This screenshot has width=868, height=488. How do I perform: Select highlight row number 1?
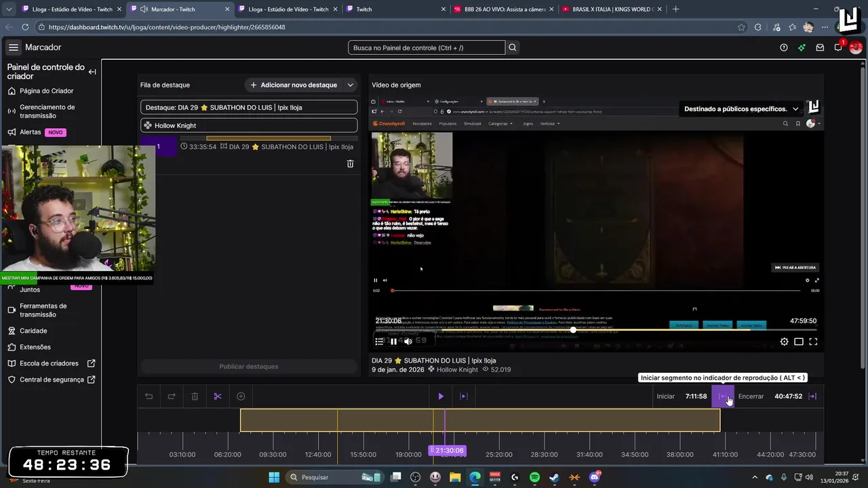[158, 146]
